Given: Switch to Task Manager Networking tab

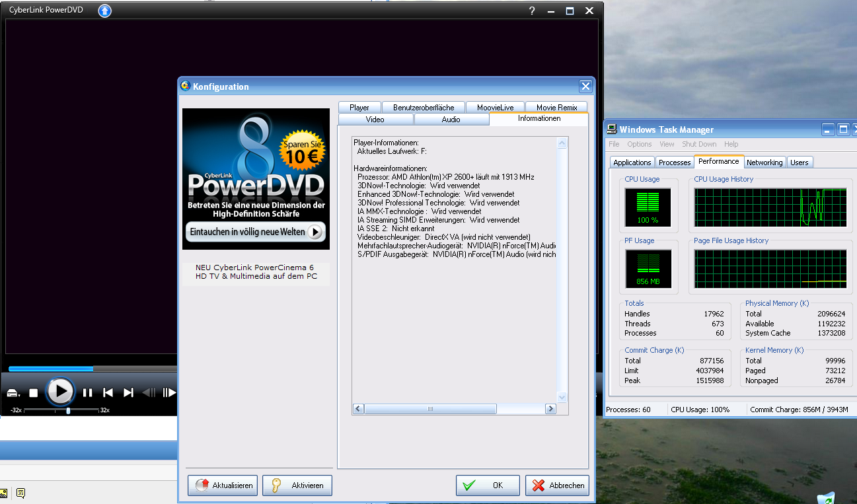Looking at the screenshot, I should (764, 162).
